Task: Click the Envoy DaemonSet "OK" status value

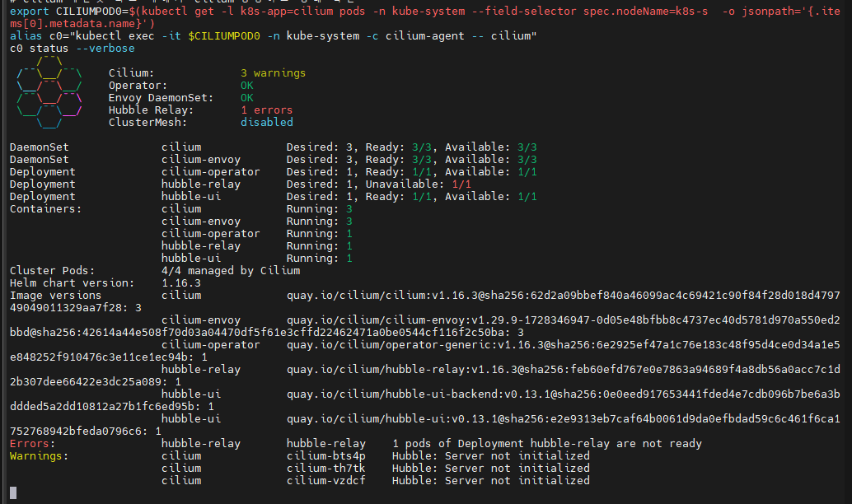Action: [x=246, y=98]
